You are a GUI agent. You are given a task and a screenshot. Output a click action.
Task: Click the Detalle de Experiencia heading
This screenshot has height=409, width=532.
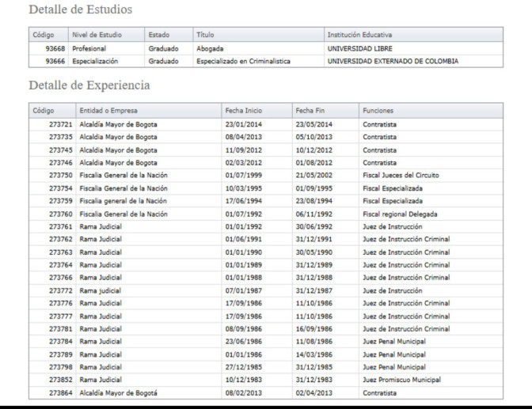[x=88, y=85]
